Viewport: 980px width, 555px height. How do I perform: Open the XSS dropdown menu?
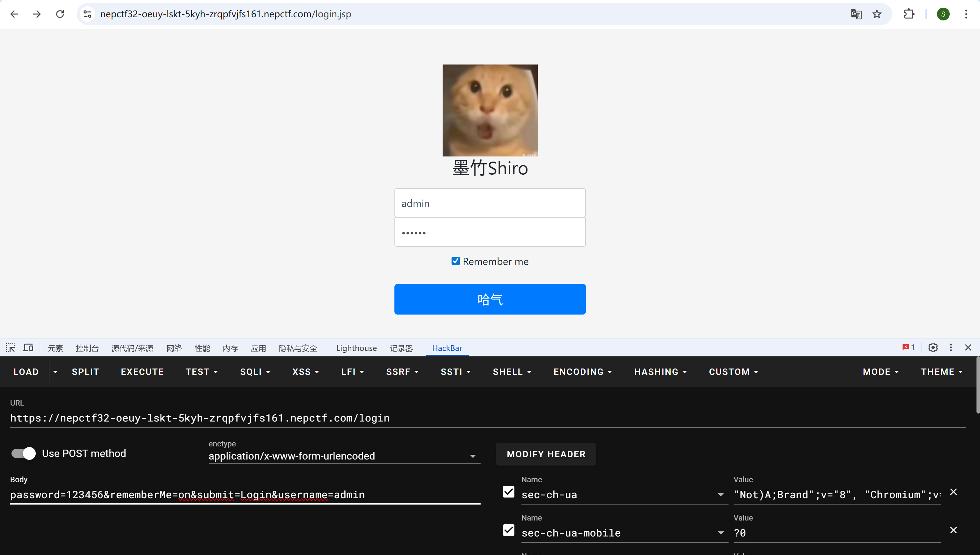[305, 372]
